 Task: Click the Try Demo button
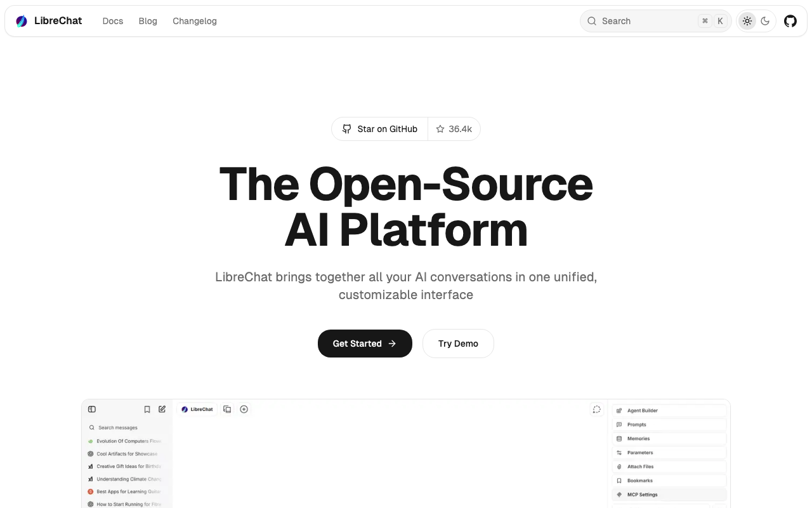tap(458, 344)
